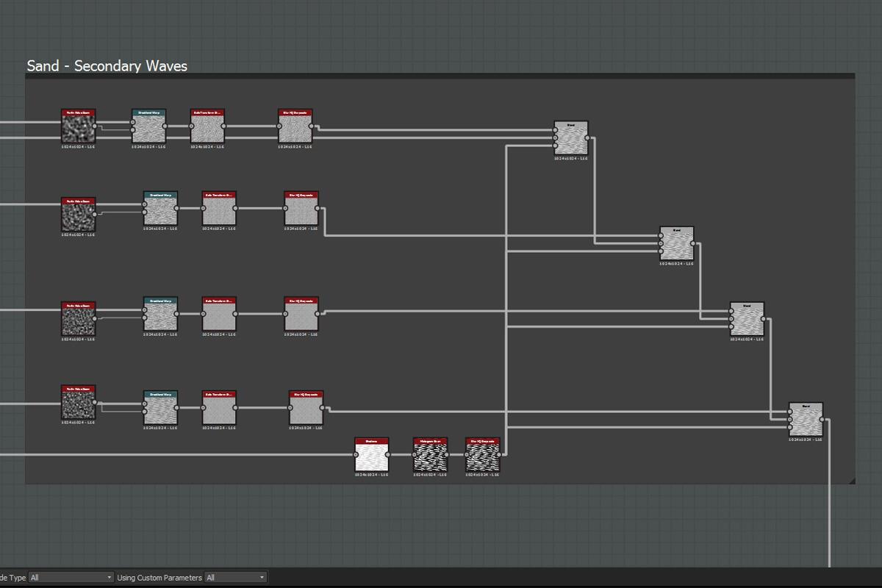
Task: Click the output connector of the final Blend node
Action: pos(824,420)
